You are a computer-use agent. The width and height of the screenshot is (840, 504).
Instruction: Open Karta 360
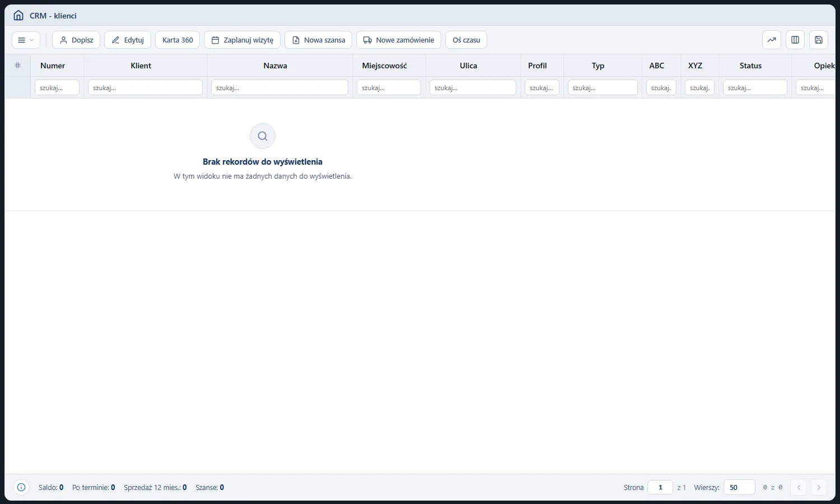click(178, 40)
